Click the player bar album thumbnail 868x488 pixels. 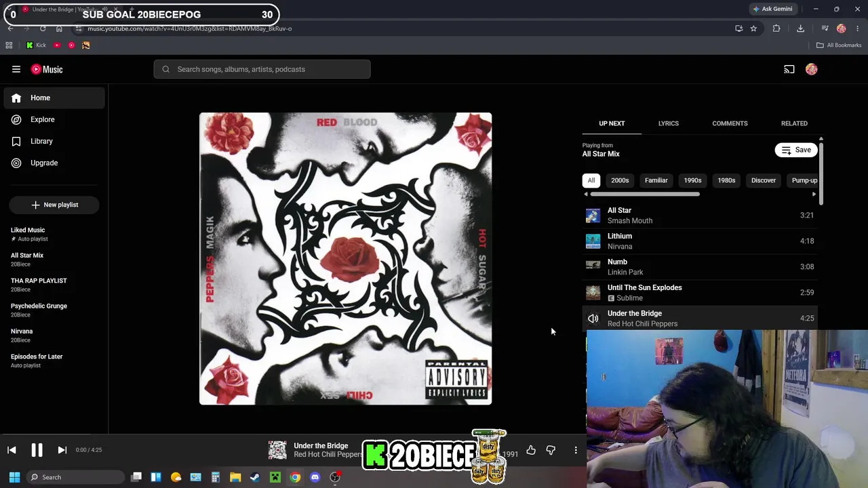pyautogui.click(x=277, y=450)
